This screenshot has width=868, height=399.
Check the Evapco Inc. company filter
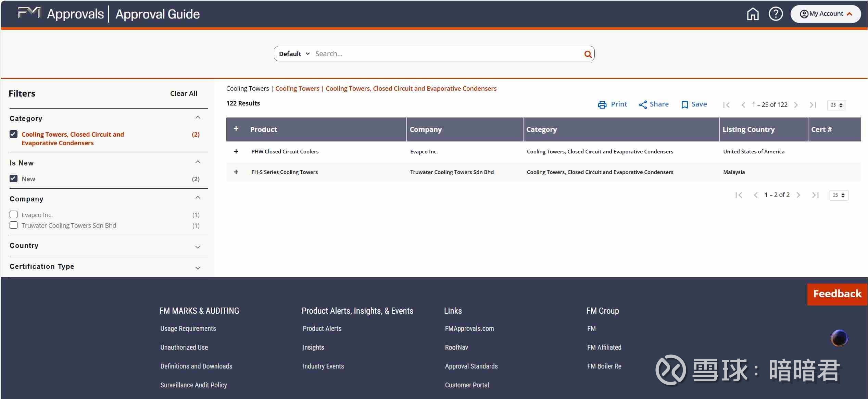coord(14,214)
